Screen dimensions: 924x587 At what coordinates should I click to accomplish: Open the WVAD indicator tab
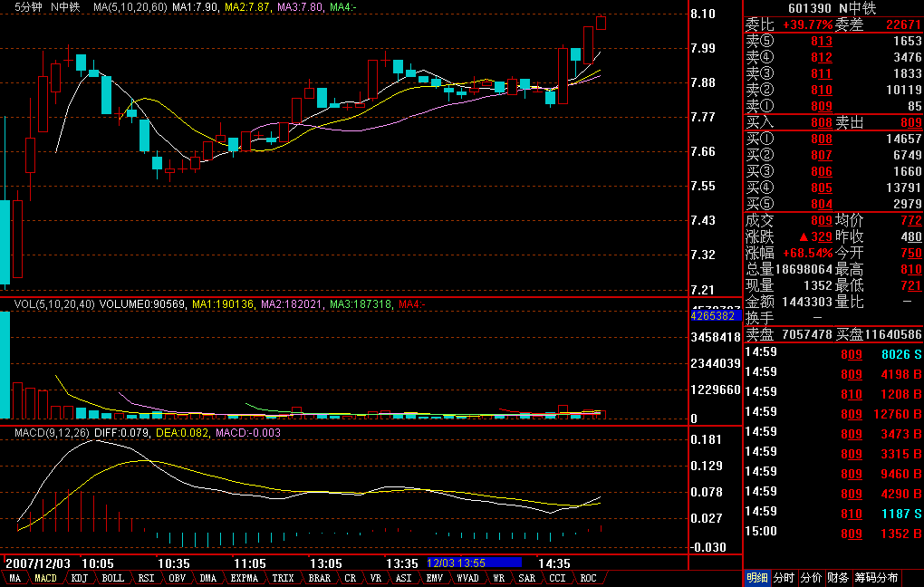pyautogui.click(x=467, y=578)
